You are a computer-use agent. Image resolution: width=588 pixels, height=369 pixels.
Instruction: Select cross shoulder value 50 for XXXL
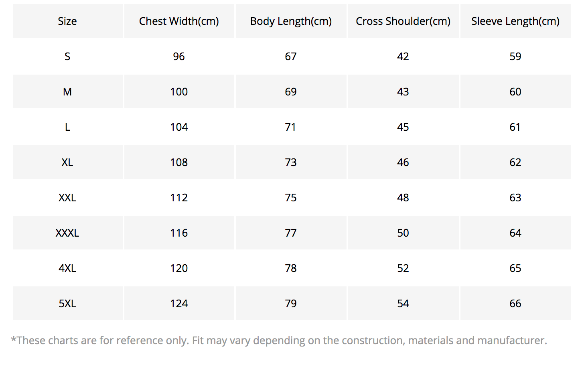tap(403, 233)
